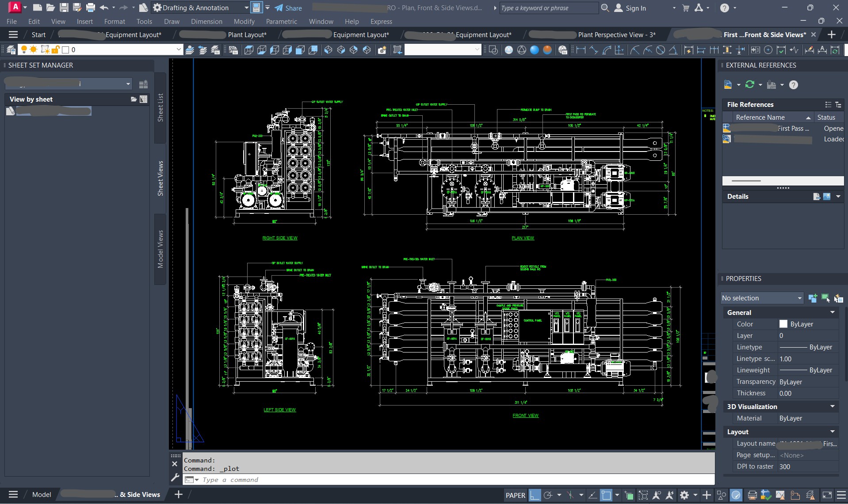Viewport: 848px width, 504px height.
Task: Open the Dimension menu
Action: [206, 21]
